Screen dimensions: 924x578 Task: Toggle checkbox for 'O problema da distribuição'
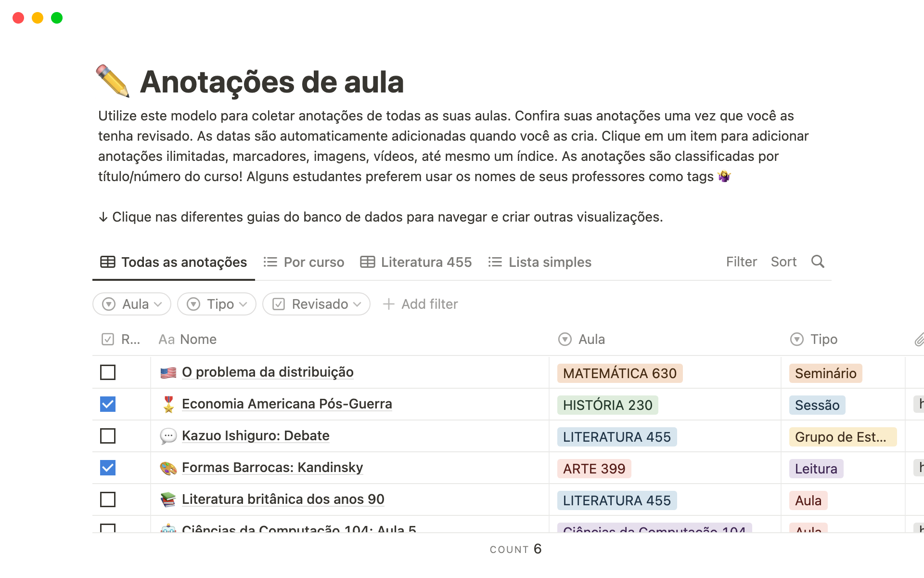pos(107,372)
